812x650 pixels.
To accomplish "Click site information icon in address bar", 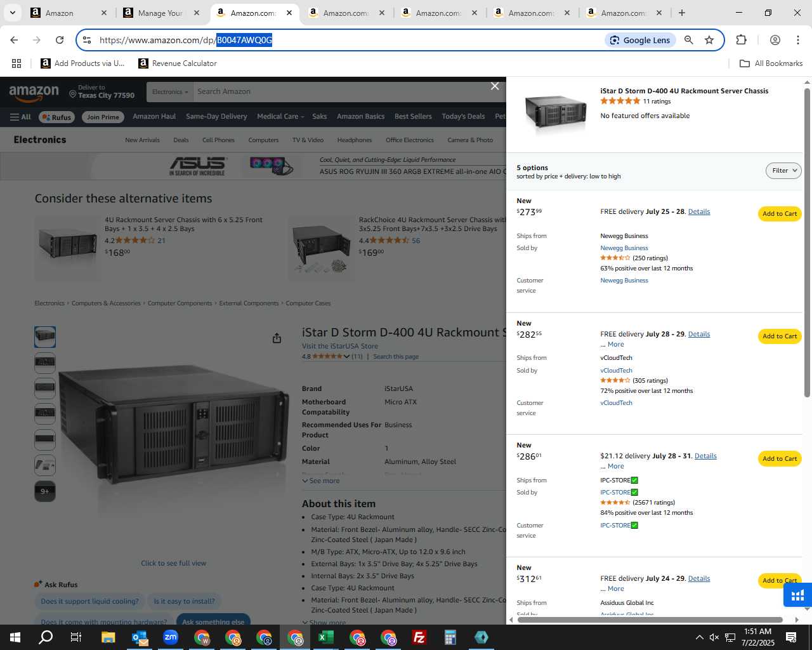I will click(x=87, y=40).
